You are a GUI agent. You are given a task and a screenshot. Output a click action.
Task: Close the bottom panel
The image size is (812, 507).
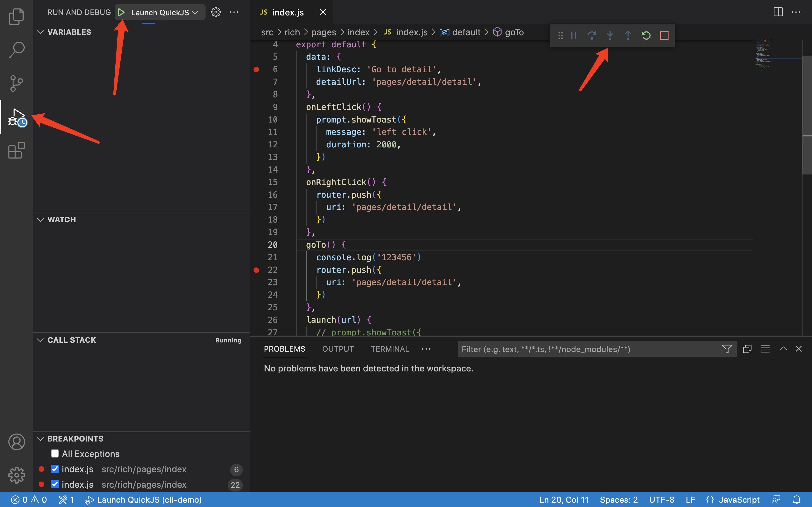tap(798, 349)
